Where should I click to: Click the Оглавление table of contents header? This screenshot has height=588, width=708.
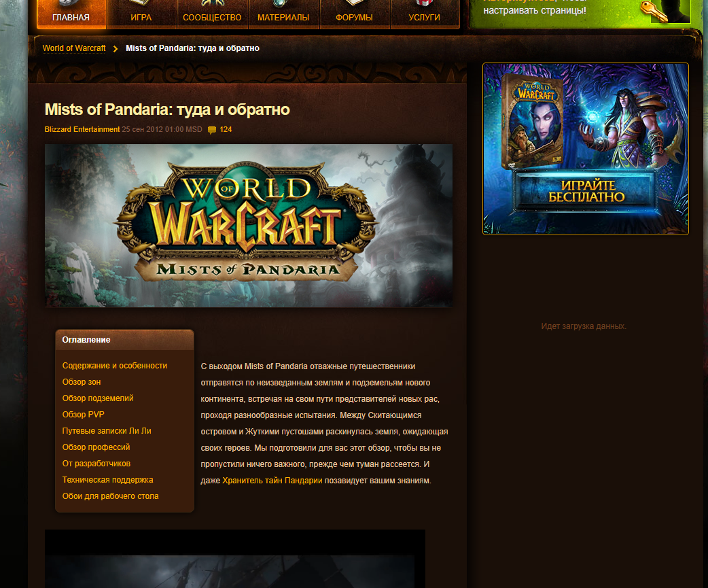click(x=124, y=340)
